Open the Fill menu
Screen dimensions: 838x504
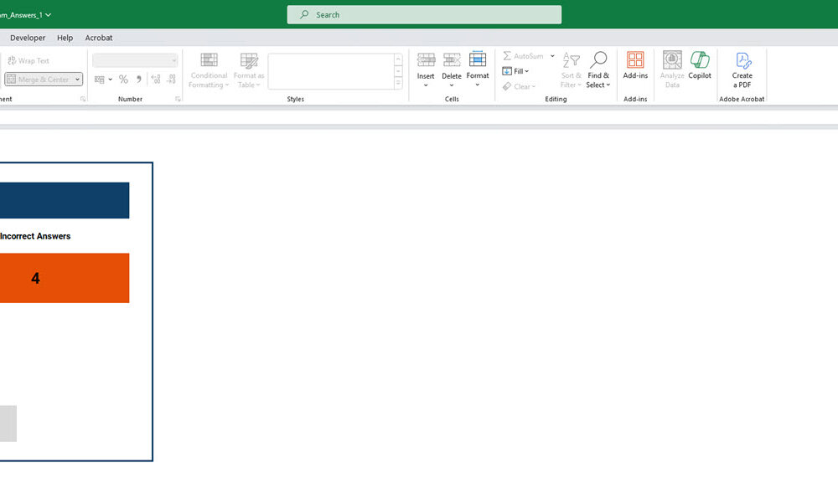[x=515, y=71]
